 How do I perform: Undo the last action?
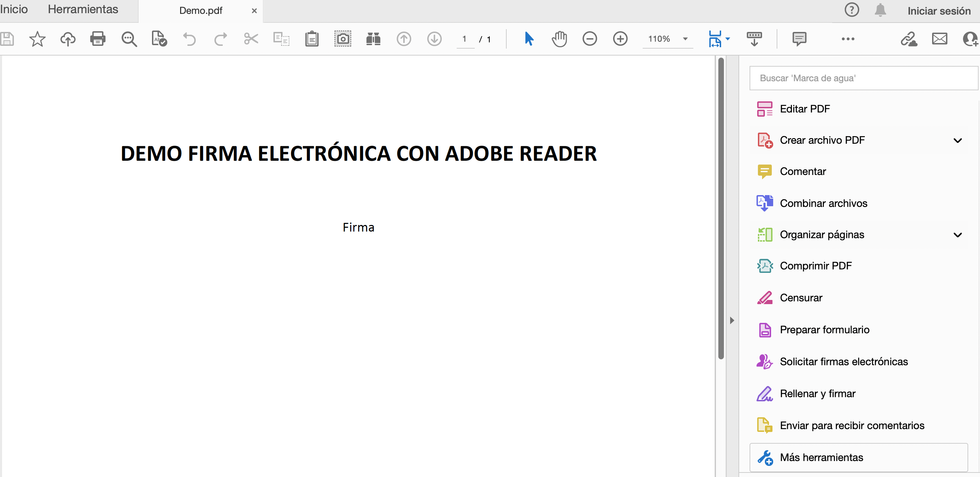pos(189,39)
